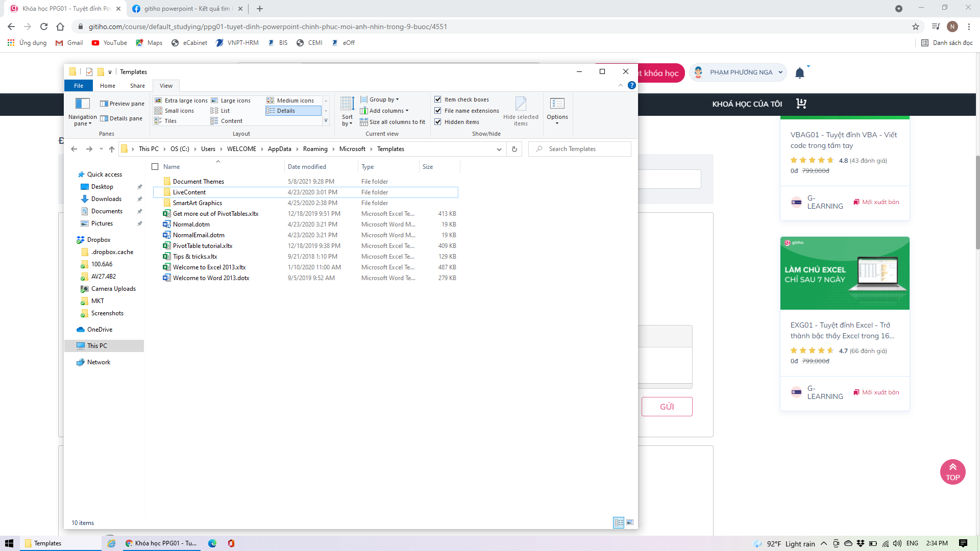The height and width of the screenshot is (551, 980).
Task: Open the shopping cart icon on Gitiho
Action: tap(801, 104)
